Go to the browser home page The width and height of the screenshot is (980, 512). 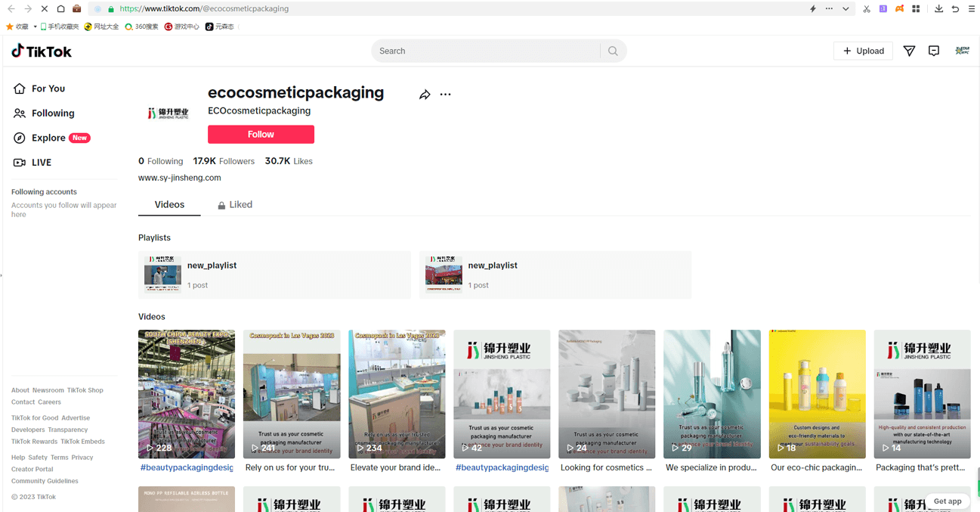[x=61, y=9]
